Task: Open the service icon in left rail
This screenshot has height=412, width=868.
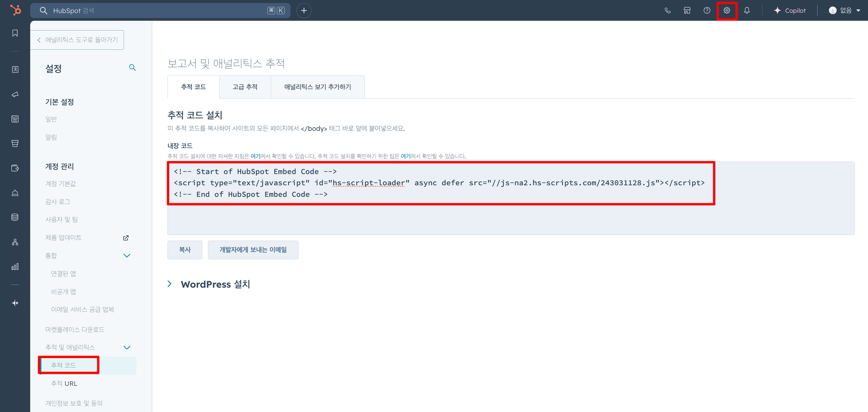Action: 15,193
